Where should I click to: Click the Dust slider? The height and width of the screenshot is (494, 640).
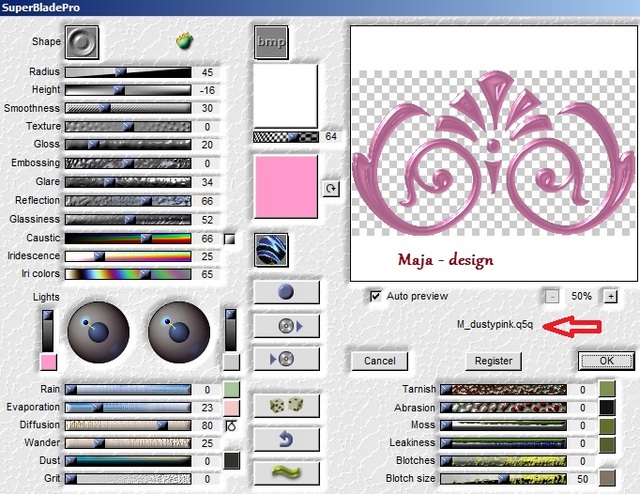(x=128, y=461)
